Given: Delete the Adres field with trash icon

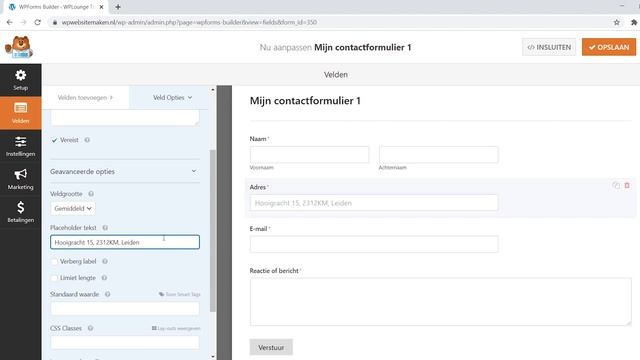Looking at the screenshot, I should pos(627,185).
